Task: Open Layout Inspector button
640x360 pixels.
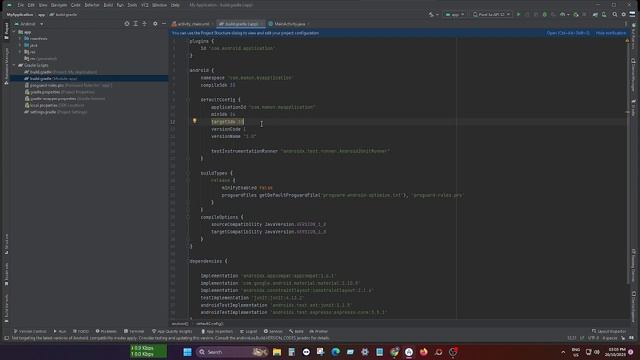Action: coord(609,331)
